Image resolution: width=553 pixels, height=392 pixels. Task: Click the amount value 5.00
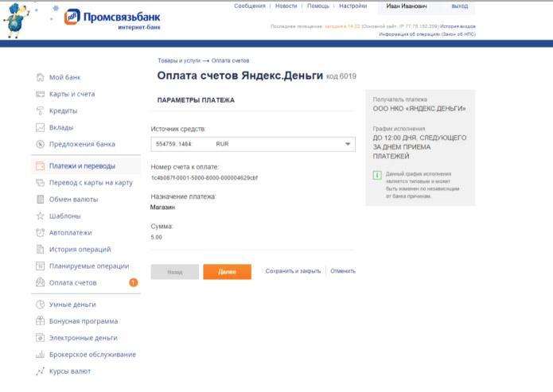[x=156, y=237]
